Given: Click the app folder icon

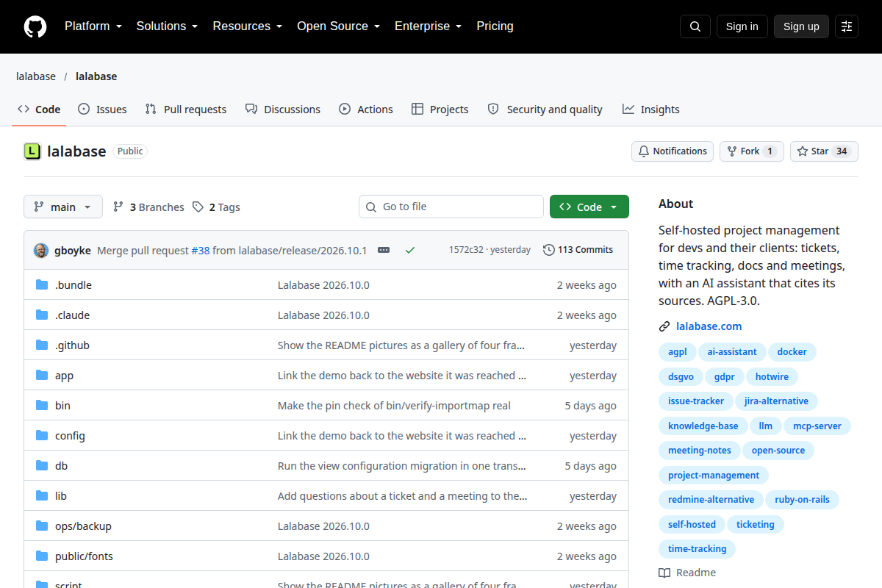Looking at the screenshot, I should click(x=42, y=376).
